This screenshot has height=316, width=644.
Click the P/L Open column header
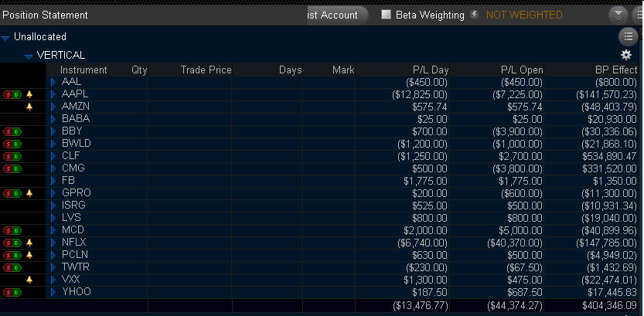522,70
